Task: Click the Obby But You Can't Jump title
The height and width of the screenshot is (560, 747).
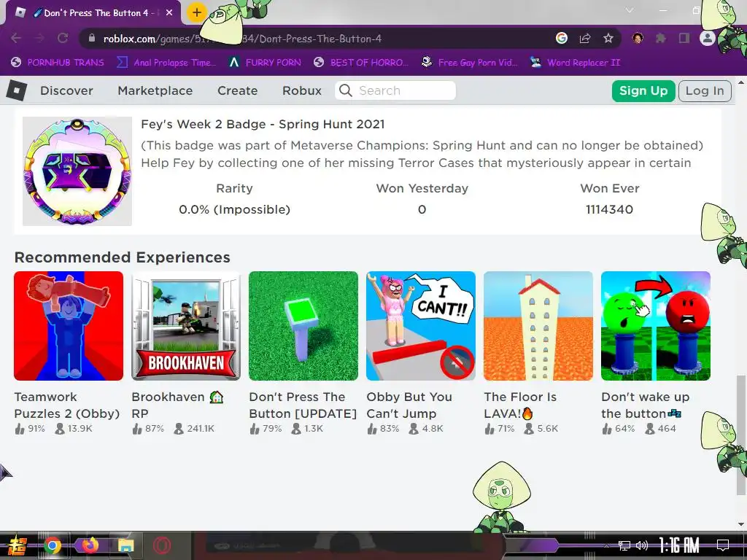Action: pos(409,405)
